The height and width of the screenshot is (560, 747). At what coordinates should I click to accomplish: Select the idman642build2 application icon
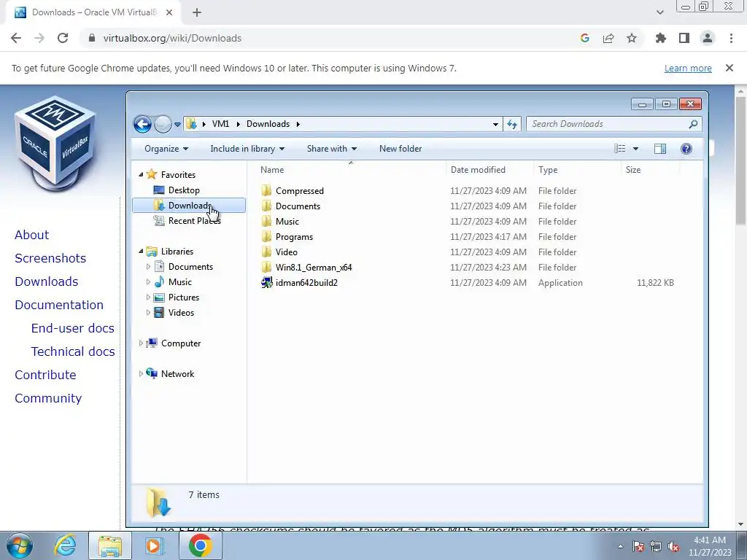pyautogui.click(x=266, y=282)
